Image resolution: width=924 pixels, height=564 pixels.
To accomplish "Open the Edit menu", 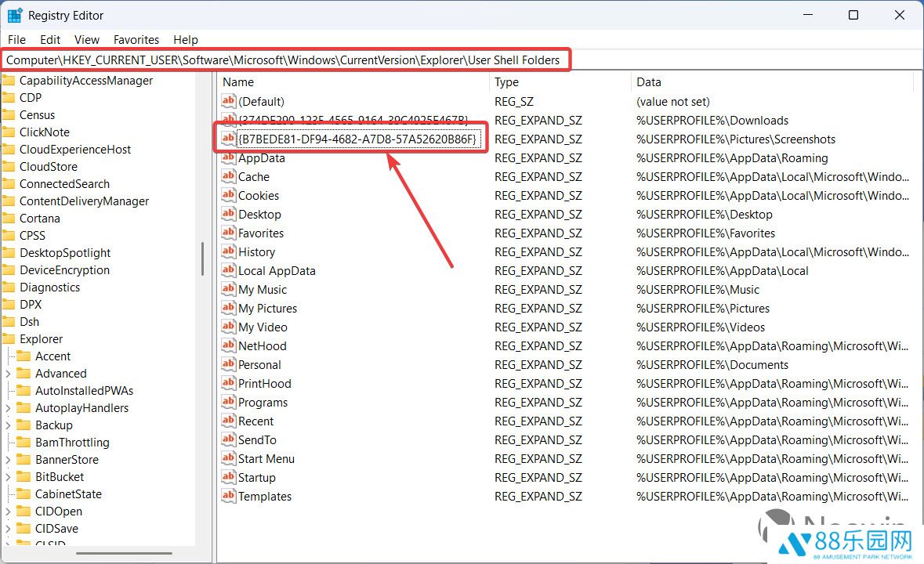I will click(50, 40).
